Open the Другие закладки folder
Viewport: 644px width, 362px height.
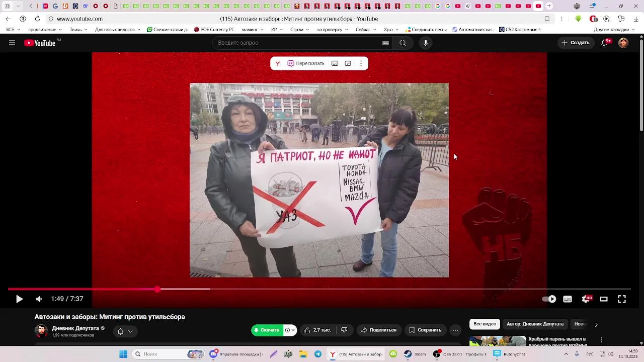pyautogui.click(x=614, y=30)
